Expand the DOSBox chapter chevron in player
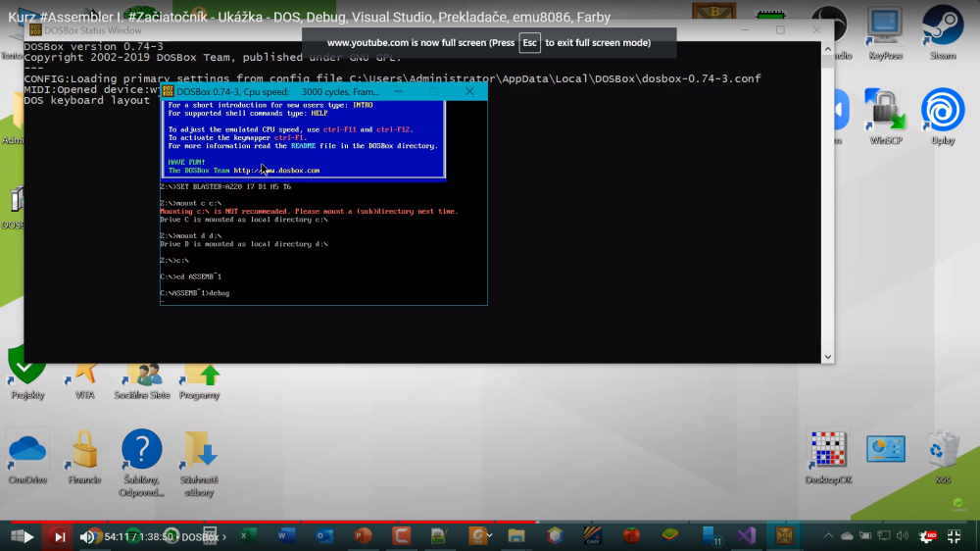 tap(223, 537)
